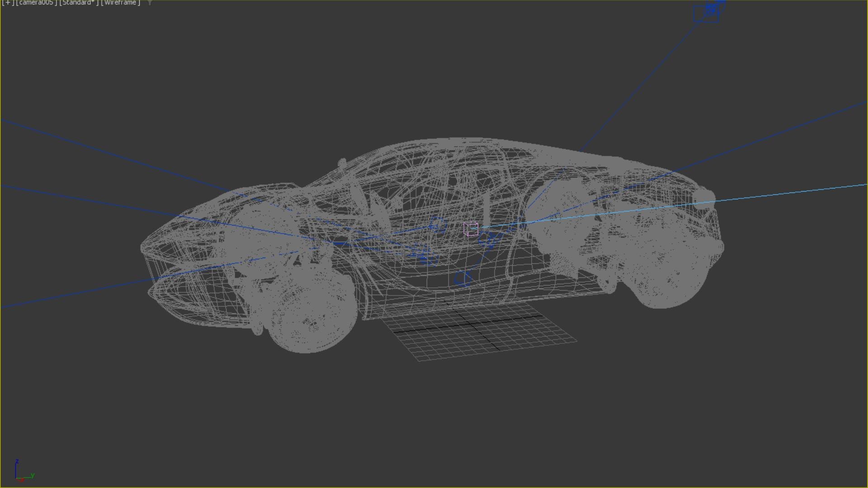This screenshot has height=488, width=868.
Task: Click the black center cross of the grid
Action: coord(471,324)
